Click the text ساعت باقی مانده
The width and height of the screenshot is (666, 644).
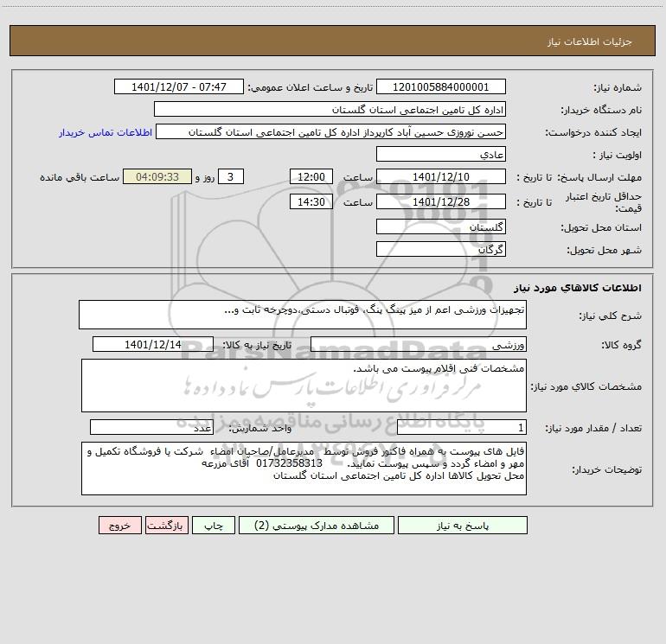point(80,177)
